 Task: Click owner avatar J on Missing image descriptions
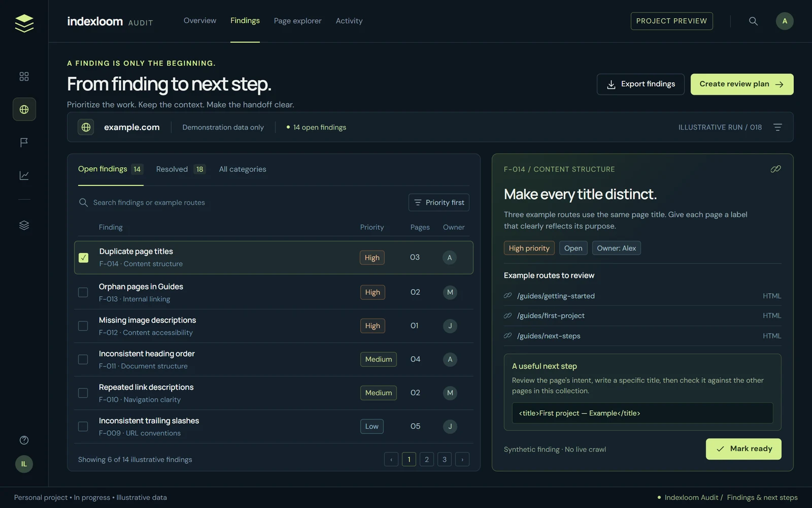click(x=450, y=326)
